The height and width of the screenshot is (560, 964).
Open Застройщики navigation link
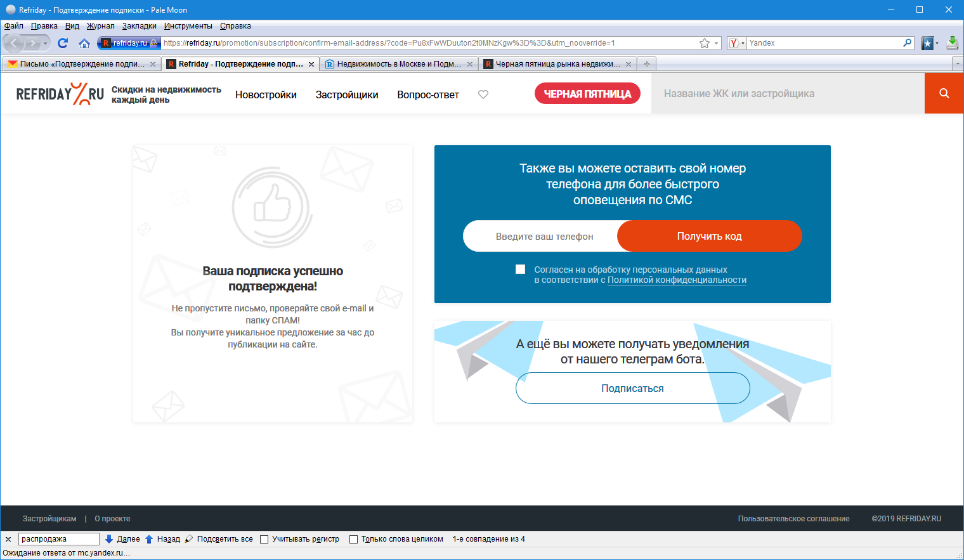347,94
